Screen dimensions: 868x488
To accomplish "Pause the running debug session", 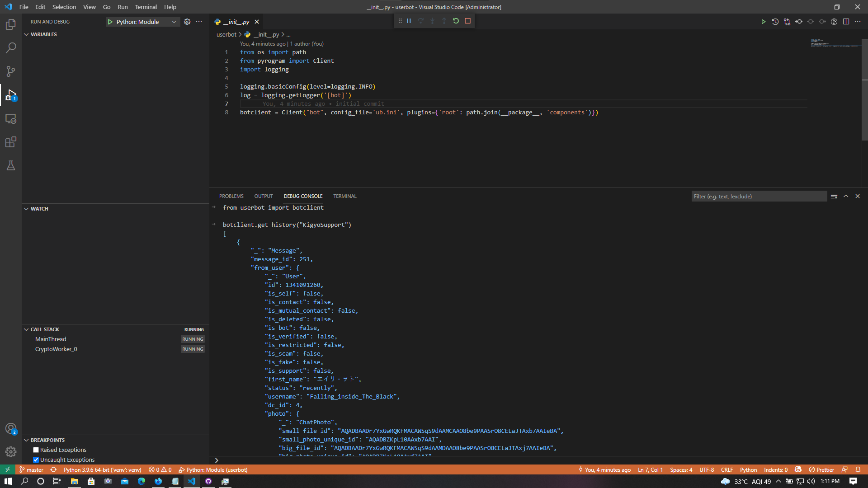I will click(409, 21).
